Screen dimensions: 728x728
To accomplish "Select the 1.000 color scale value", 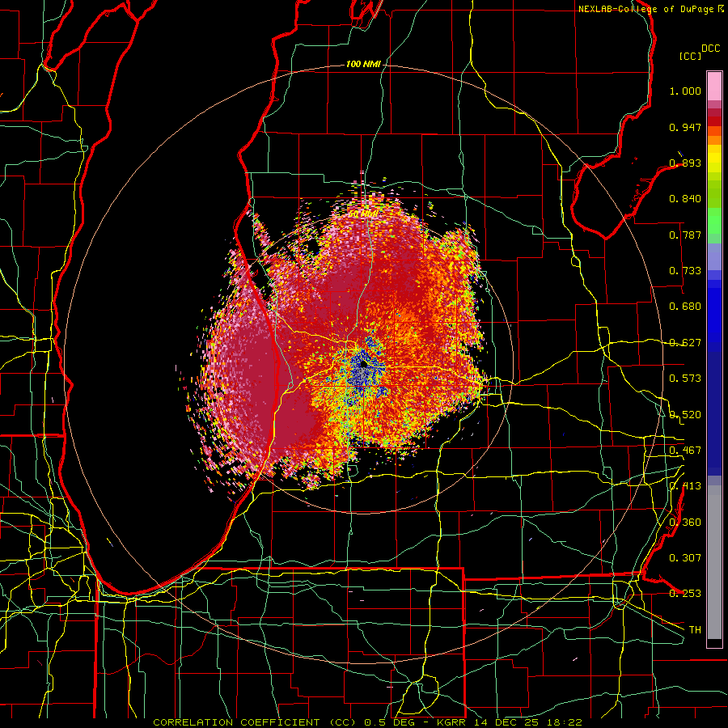I will (x=685, y=91).
